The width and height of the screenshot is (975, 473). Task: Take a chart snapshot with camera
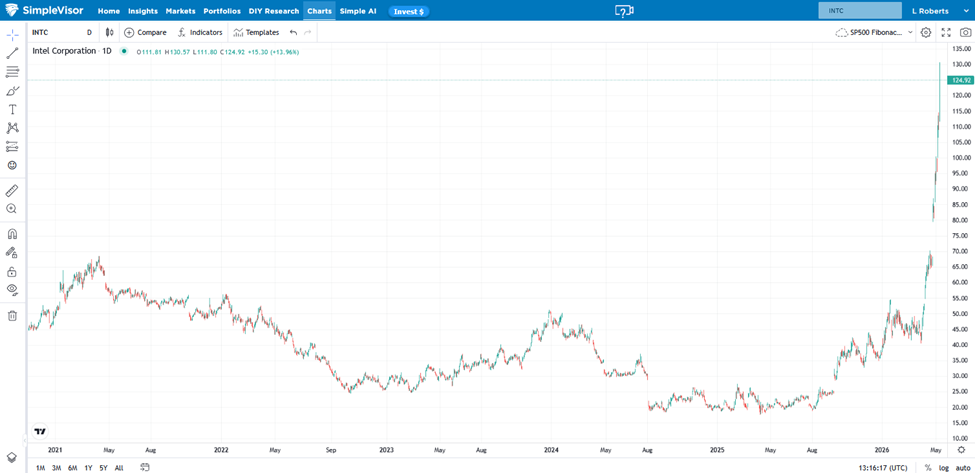click(965, 32)
